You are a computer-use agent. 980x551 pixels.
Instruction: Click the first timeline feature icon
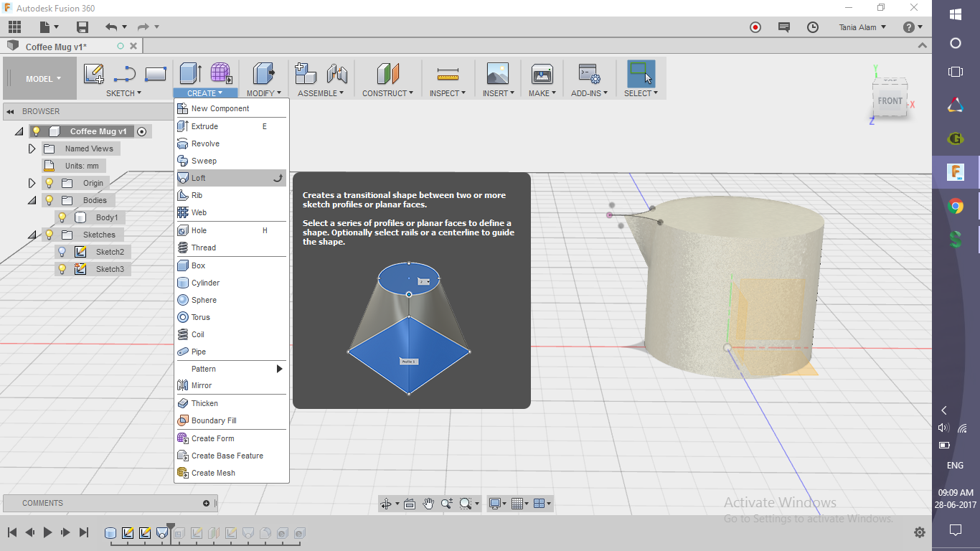pyautogui.click(x=110, y=533)
